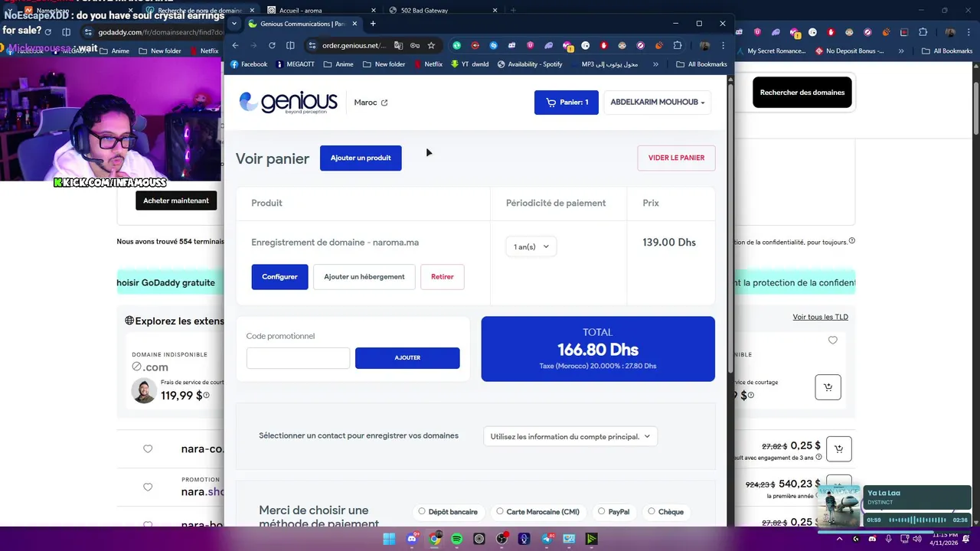
Task: Open the YT dwnld bookmark
Action: (x=470, y=64)
